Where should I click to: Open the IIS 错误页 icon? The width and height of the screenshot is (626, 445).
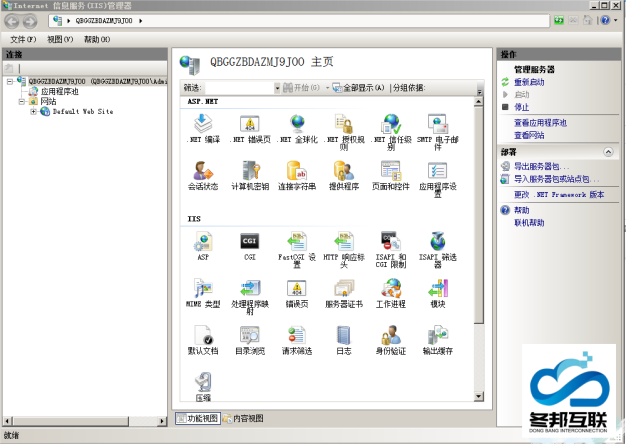(297, 293)
